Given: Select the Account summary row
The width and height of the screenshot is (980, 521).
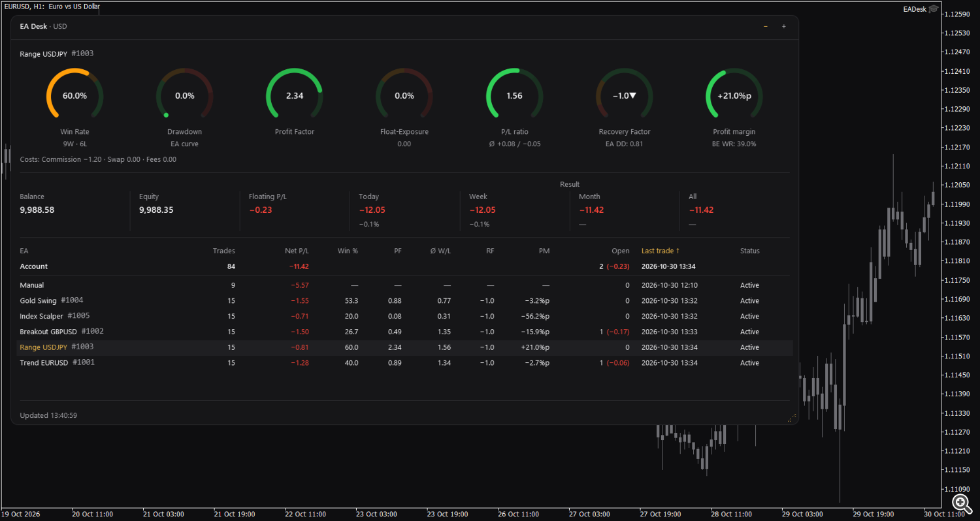Looking at the screenshot, I should coord(404,266).
